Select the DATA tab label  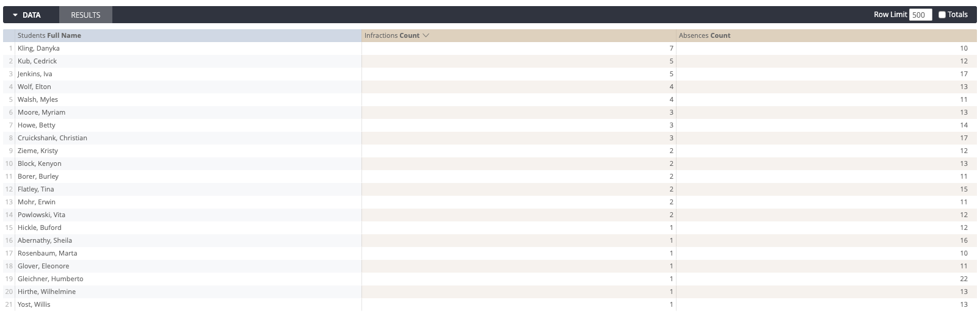pyautogui.click(x=32, y=15)
